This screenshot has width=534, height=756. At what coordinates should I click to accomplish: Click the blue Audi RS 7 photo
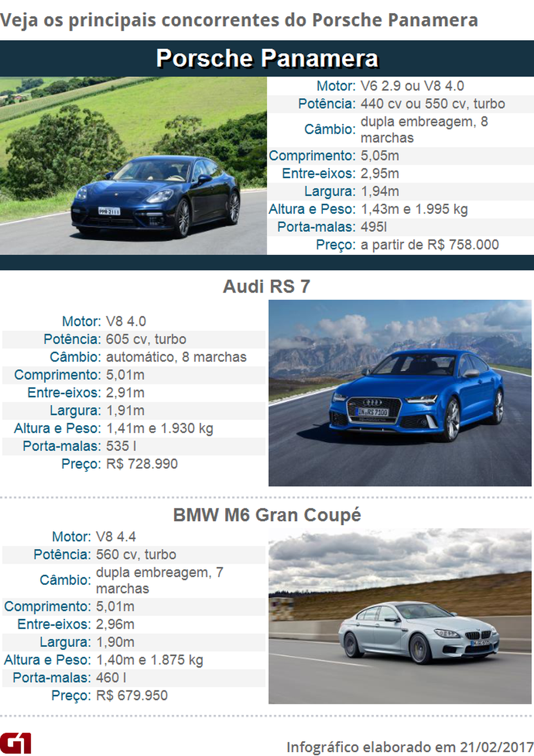tap(399, 393)
